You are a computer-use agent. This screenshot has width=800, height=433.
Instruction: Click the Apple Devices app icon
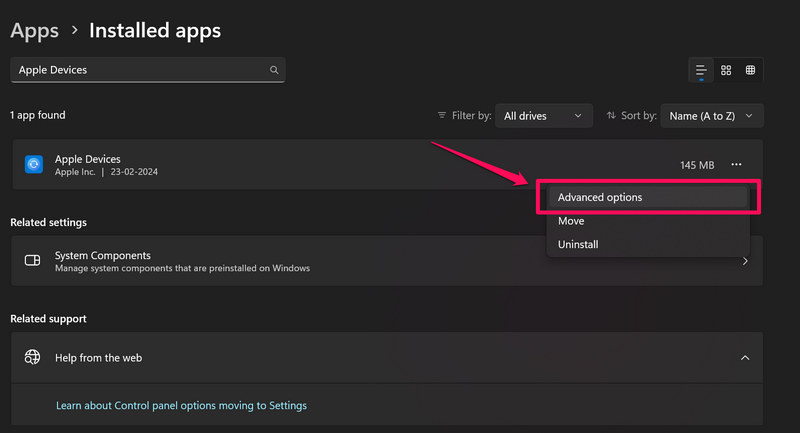click(x=33, y=165)
